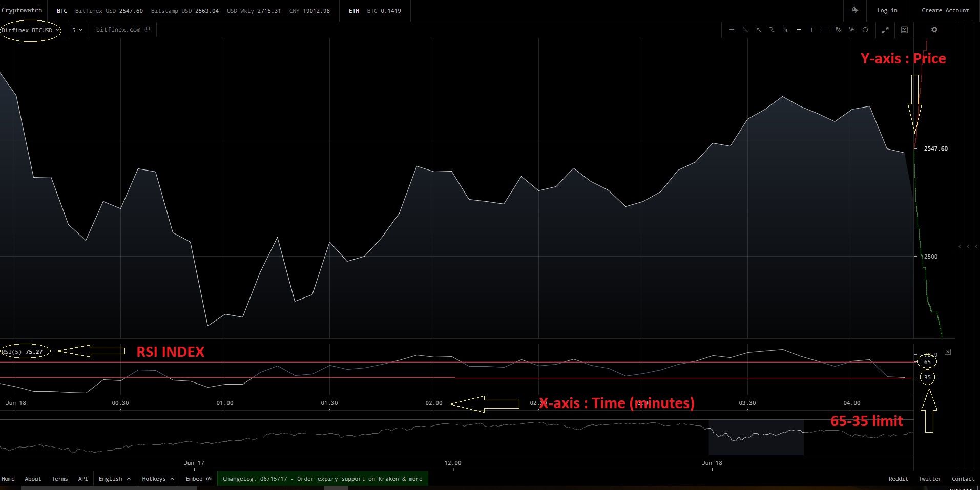Open the Bitfinex BTCUSD market dropdown

[x=30, y=30]
